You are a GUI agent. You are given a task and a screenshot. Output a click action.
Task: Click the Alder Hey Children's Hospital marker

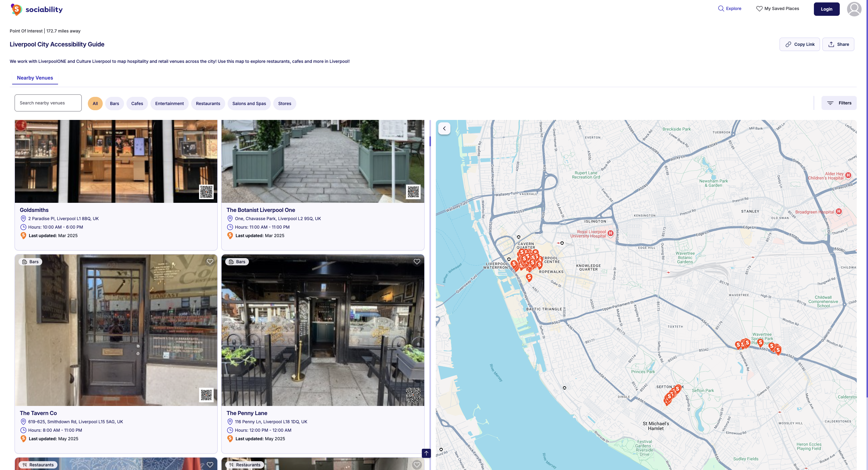[848, 175]
